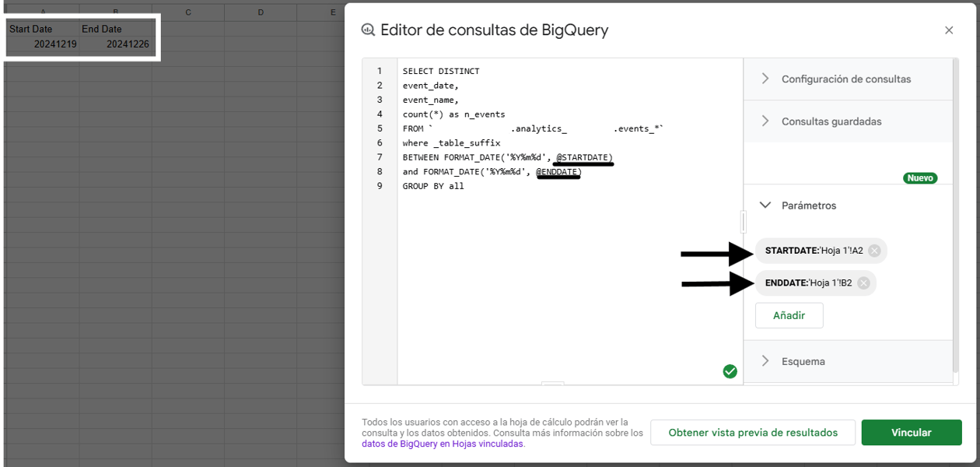Click event_date on query line 2
Screen dimensions: 980x467
[x=431, y=86]
